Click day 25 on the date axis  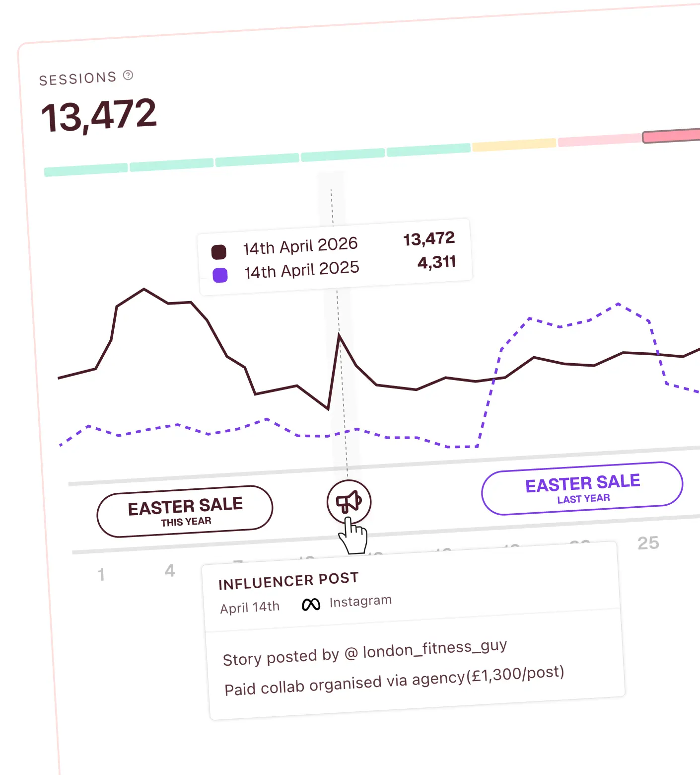pyautogui.click(x=648, y=543)
